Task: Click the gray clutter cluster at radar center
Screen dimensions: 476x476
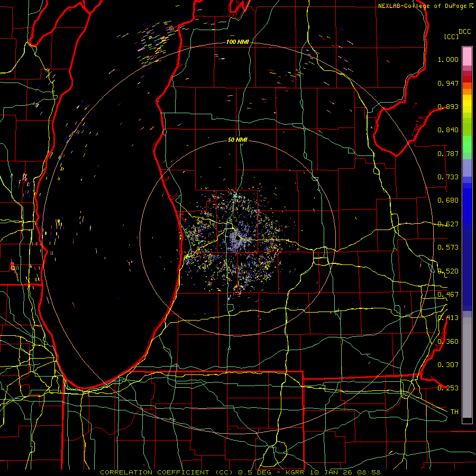Action: point(237,240)
